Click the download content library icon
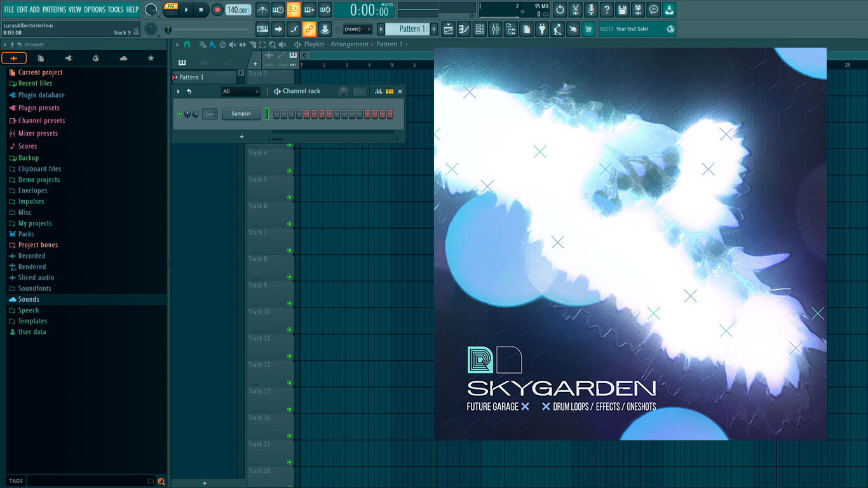 [669, 10]
